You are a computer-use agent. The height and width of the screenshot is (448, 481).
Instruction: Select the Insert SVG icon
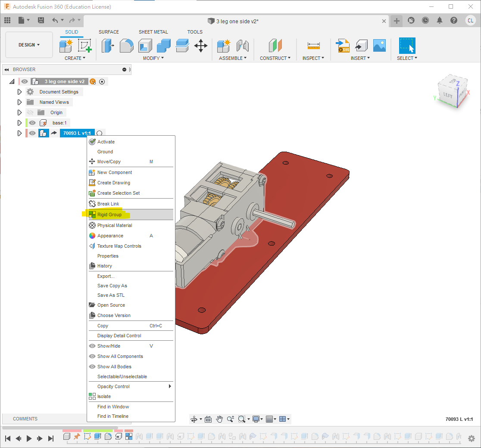pyautogui.click(x=343, y=46)
